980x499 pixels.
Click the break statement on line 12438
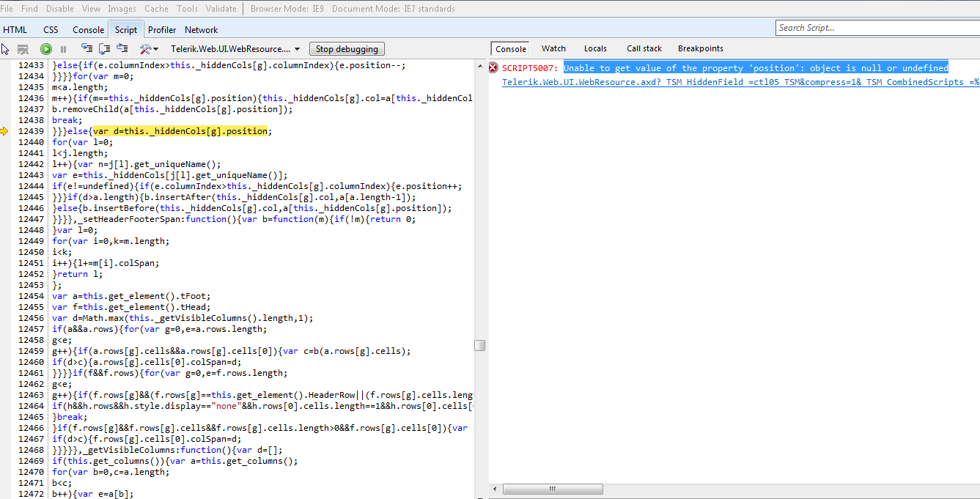tap(67, 120)
